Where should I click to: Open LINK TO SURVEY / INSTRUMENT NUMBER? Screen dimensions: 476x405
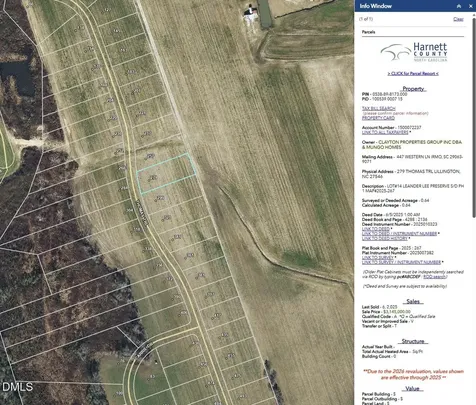pyautogui.click(x=401, y=262)
